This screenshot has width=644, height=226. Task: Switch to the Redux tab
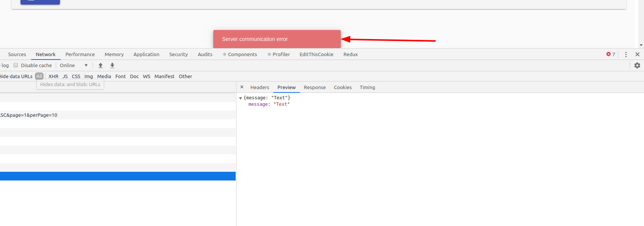click(351, 54)
